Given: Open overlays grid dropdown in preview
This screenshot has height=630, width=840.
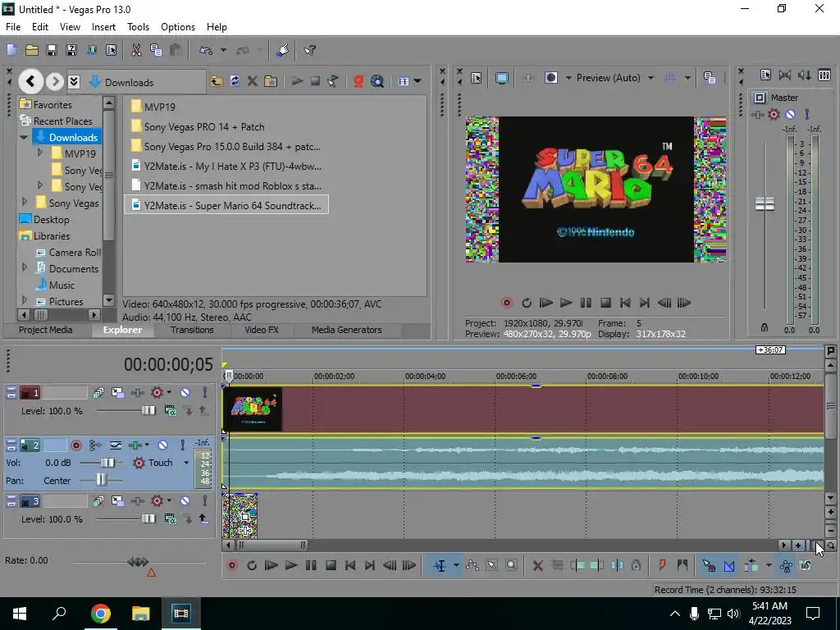Looking at the screenshot, I should pyautogui.click(x=687, y=78).
